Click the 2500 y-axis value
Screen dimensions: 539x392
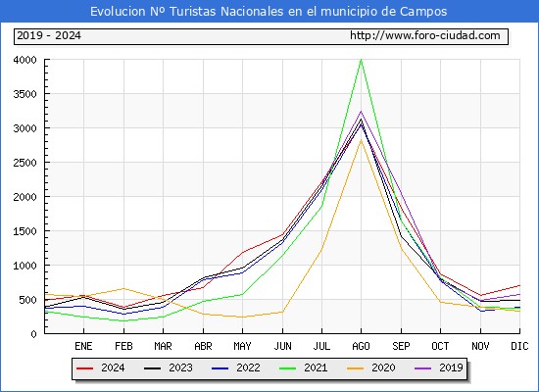(24, 163)
